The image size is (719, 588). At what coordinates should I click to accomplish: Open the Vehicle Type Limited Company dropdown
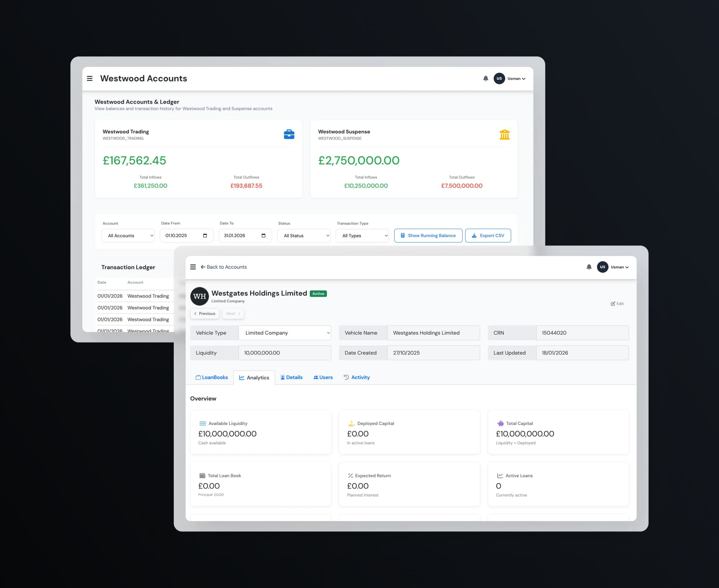tap(285, 333)
